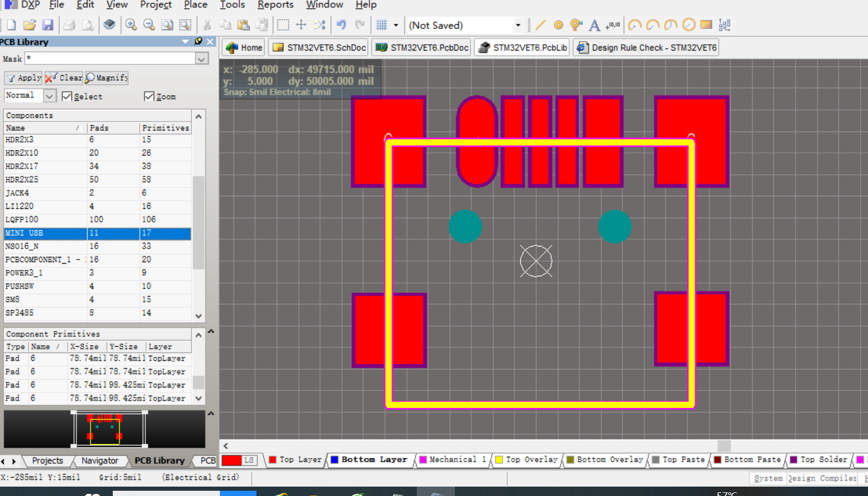Screen dimensions: 868x496
Task: Select Place Arc by Center tool
Action: click(635, 25)
